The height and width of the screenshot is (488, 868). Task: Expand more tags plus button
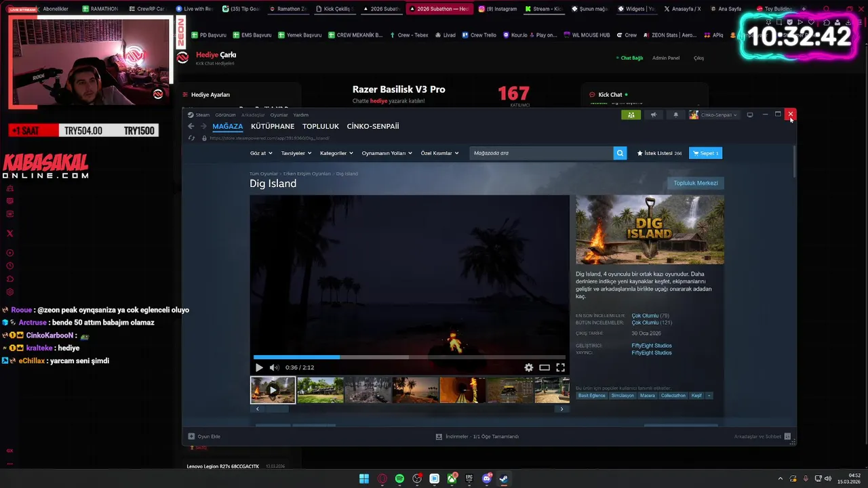[x=709, y=395]
